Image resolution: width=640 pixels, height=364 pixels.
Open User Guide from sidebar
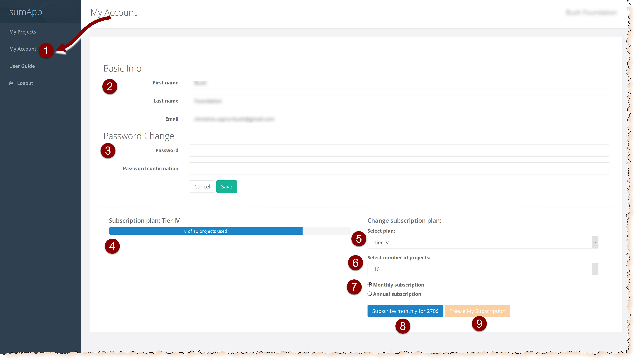pos(22,66)
